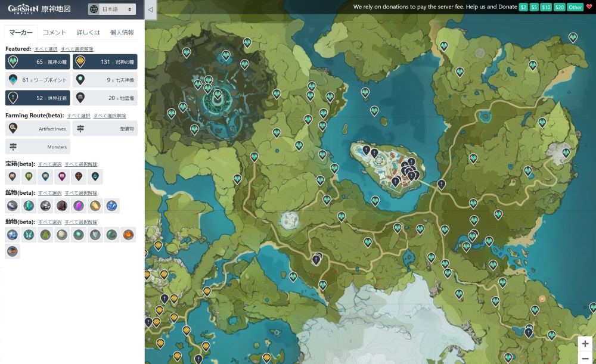Image resolution: width=596 pixels, height=364 pixels.
Task: Select the Monsters farming route
Action: pyautogui.click(x=38, y=147)
